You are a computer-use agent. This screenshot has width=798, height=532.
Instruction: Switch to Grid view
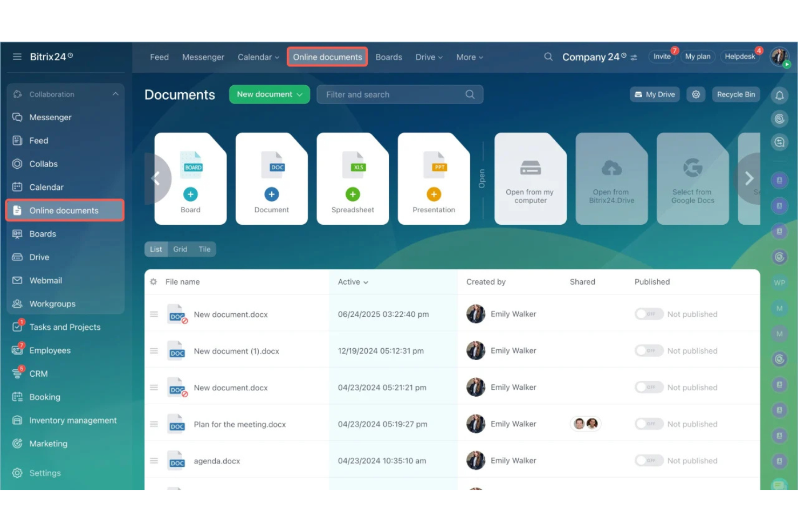(x=180, y=249)
